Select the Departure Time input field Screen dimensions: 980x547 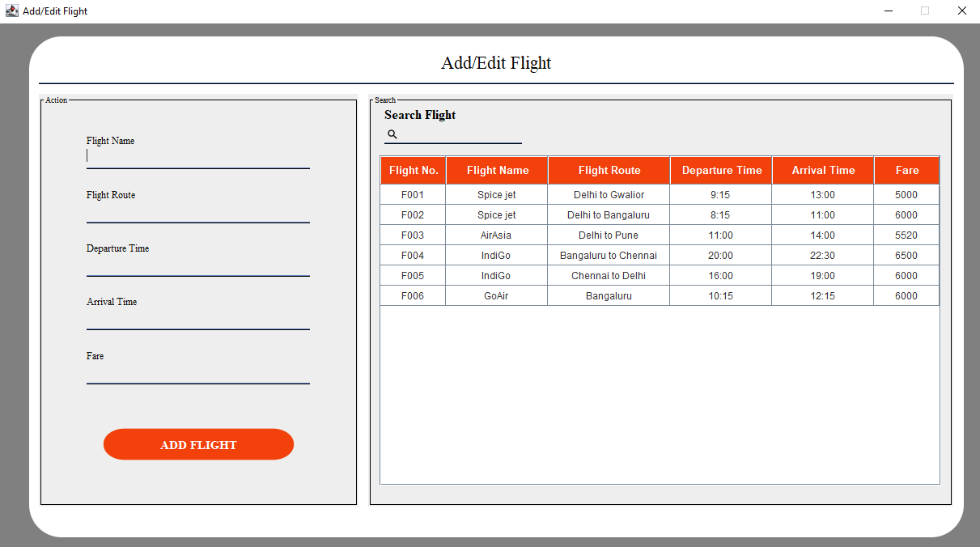pos(197,265)
